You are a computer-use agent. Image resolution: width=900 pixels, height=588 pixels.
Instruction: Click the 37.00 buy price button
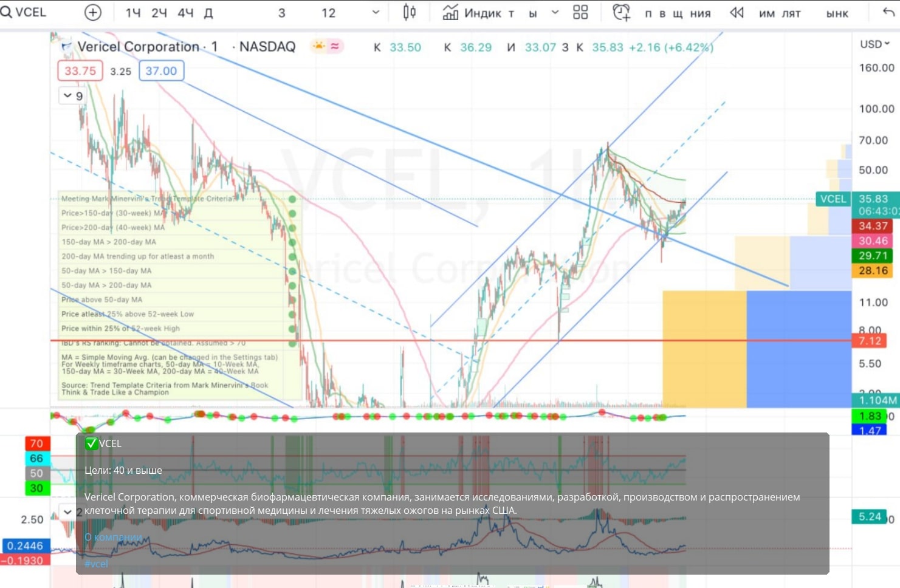(161, 71)
